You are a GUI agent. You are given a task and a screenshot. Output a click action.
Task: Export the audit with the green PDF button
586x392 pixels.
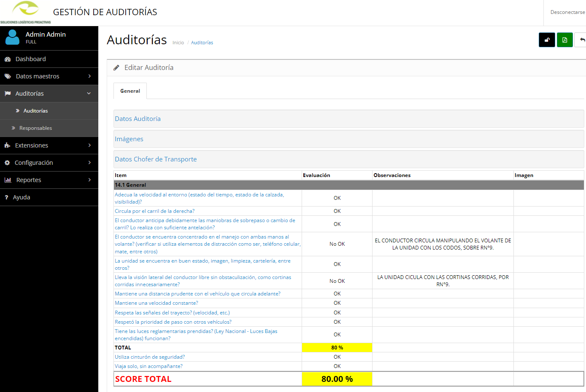564,40
